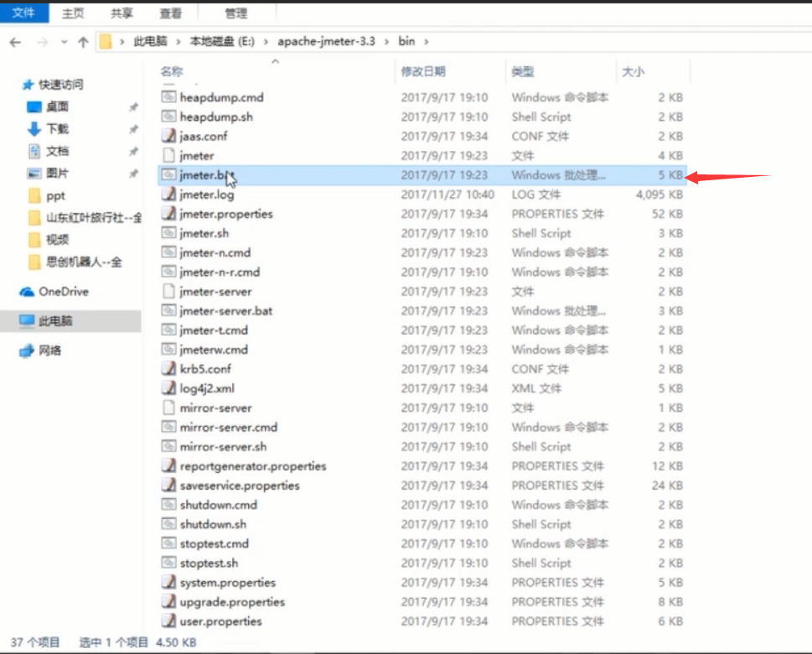The height and width of the screenshot is (654, 812).
Task: Click the jmeter-server.bat file icon
Action: pos(168,310)
